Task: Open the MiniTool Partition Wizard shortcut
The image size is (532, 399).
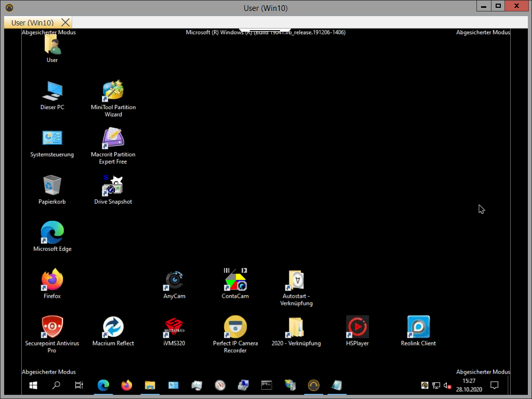Action: point(113,92)
